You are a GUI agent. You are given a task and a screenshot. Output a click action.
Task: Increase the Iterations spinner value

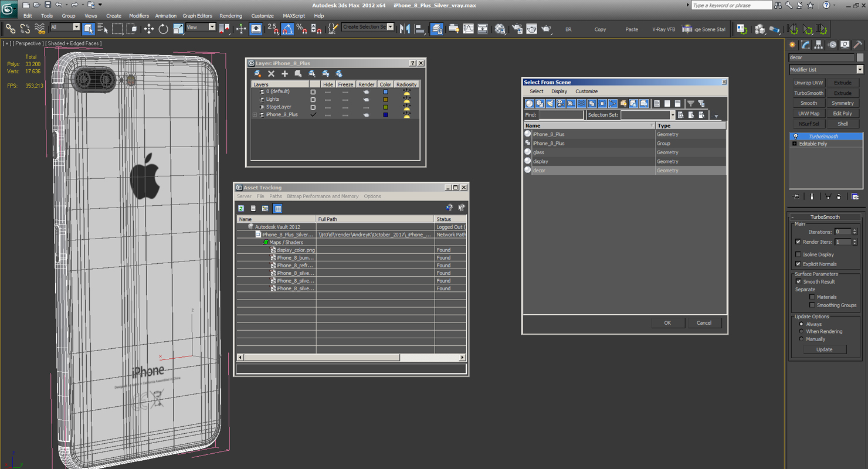pyautogui.click(x=855, y=230)
